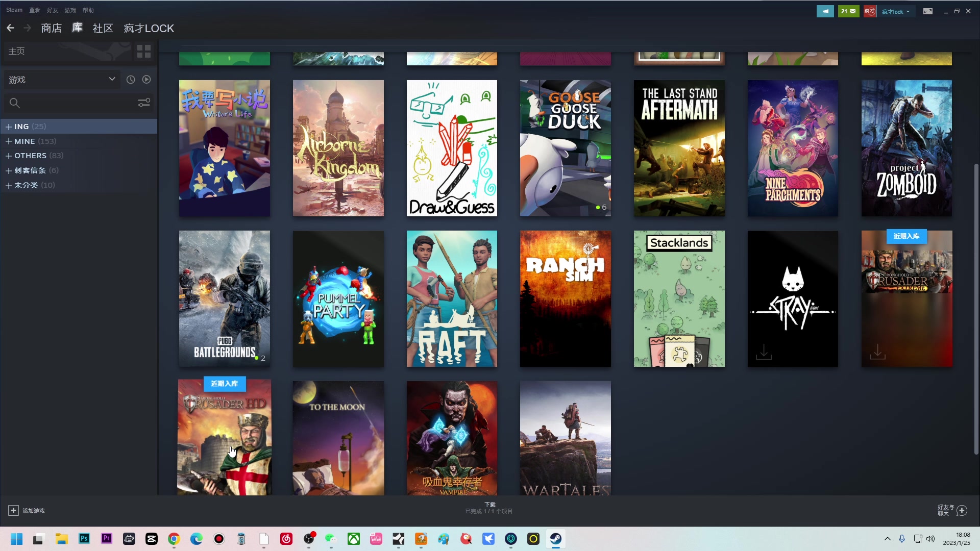The height and width of the screenshot is (551, 980).
Task: Open Windows Start menu
Action: [x=16, y=539]
